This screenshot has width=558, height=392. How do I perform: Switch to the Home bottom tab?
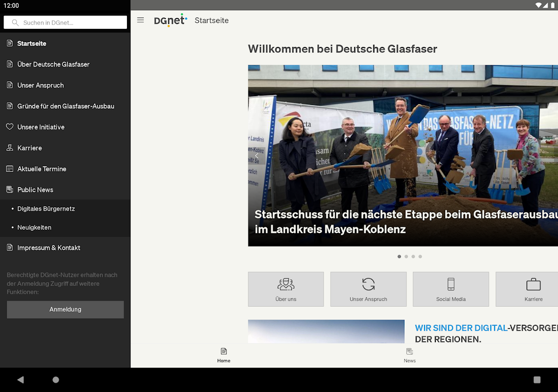(224, 355)
